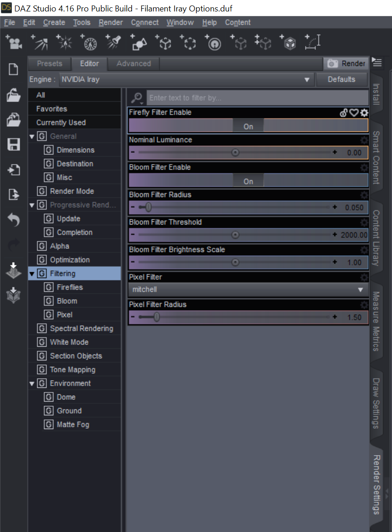Click the filter text search field
The width and height of the screenshot is (392, 532).
pyautogui.click(x=258, y=98)
